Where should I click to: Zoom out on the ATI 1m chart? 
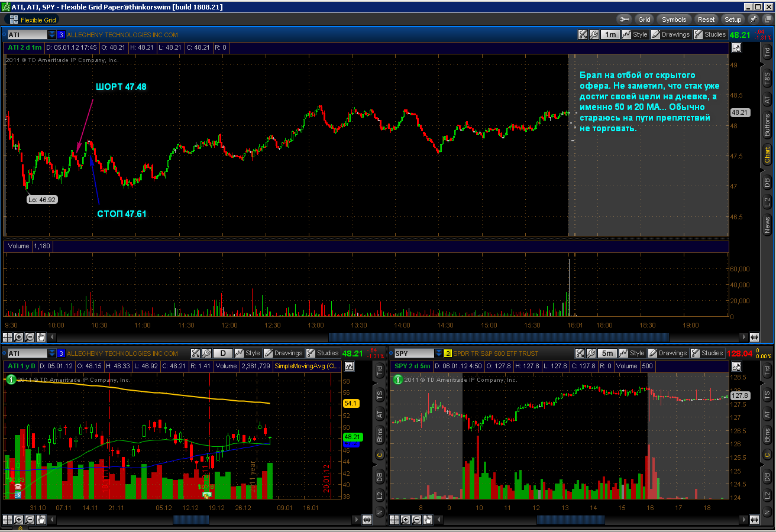pyautogui.click(x=30, y=337)
